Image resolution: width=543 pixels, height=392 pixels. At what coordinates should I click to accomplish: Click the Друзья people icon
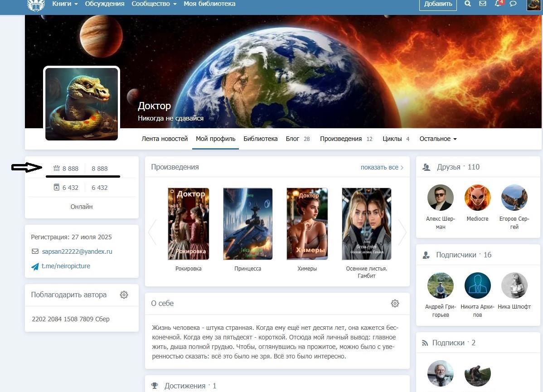pyautogui.click(x=427, y=167)
